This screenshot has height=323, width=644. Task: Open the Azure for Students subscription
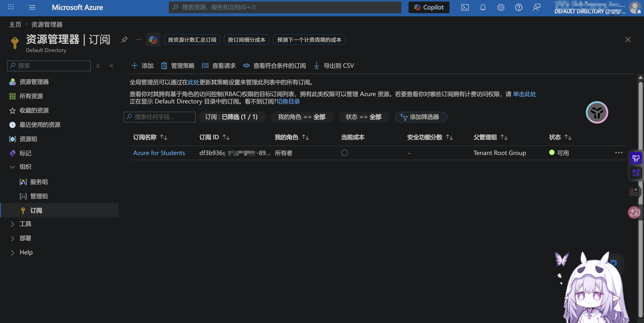tap(159, 153)
